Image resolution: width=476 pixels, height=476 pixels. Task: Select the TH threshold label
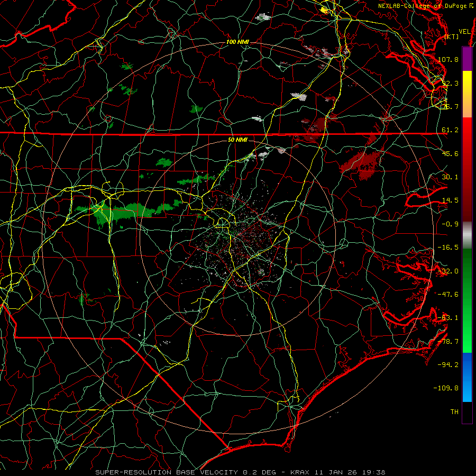click(x=454, y=412)
